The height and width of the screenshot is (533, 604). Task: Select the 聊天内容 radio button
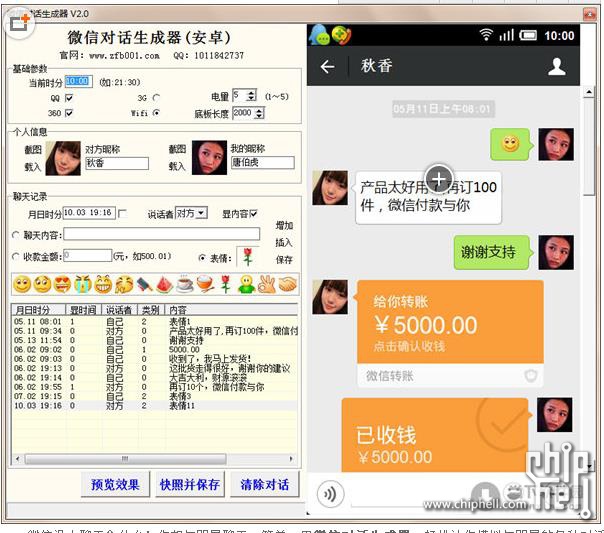(x=16, y=235)
